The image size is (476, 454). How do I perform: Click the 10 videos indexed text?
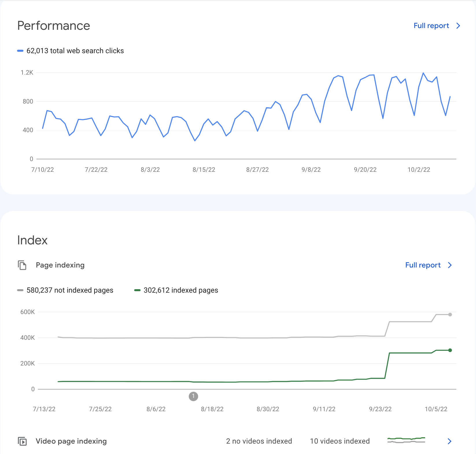[340, 441]
